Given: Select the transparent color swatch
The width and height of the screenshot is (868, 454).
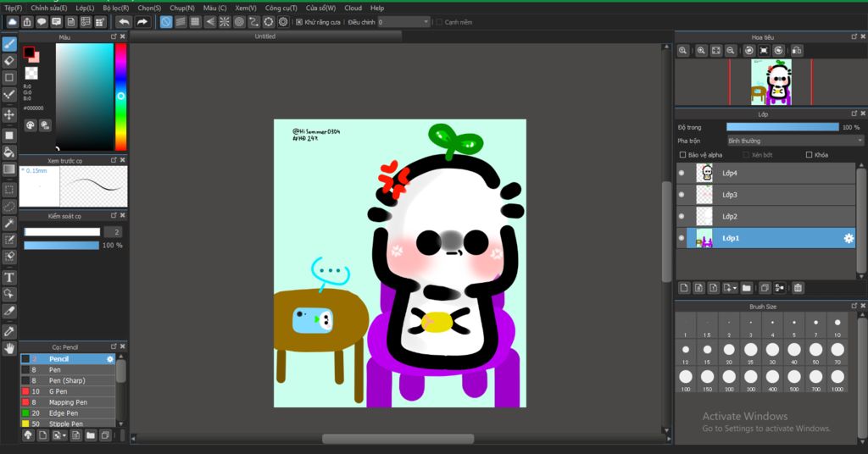Looking at the screenshot, I should pos(31,73).
